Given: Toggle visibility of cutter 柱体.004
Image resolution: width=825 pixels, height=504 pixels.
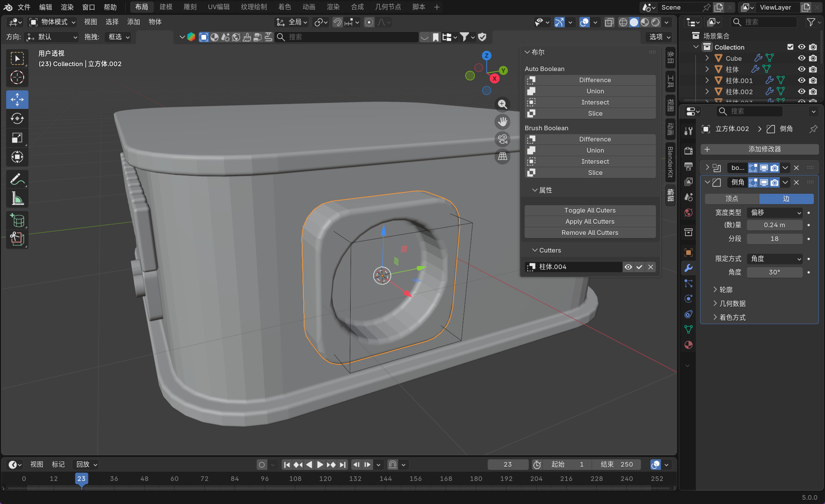Looking at the screenshot, I should coord(628,267).
